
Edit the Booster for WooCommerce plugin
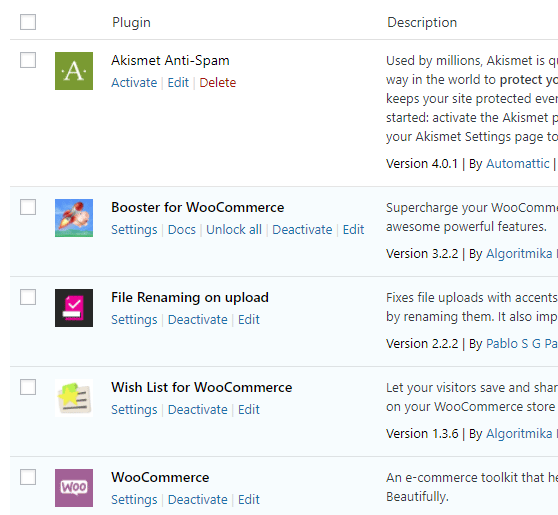pyautogui.click(x=353, y=230)
